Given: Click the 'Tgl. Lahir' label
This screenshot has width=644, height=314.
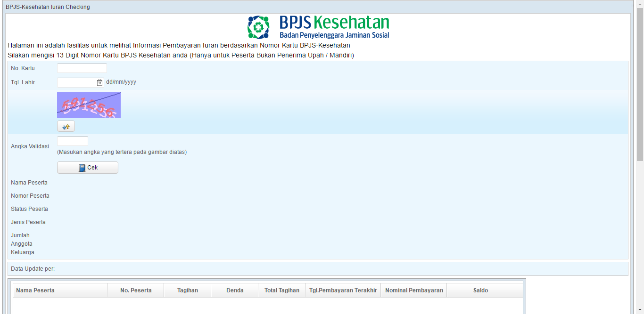Looking at the screenshot, I should [23, 82].
